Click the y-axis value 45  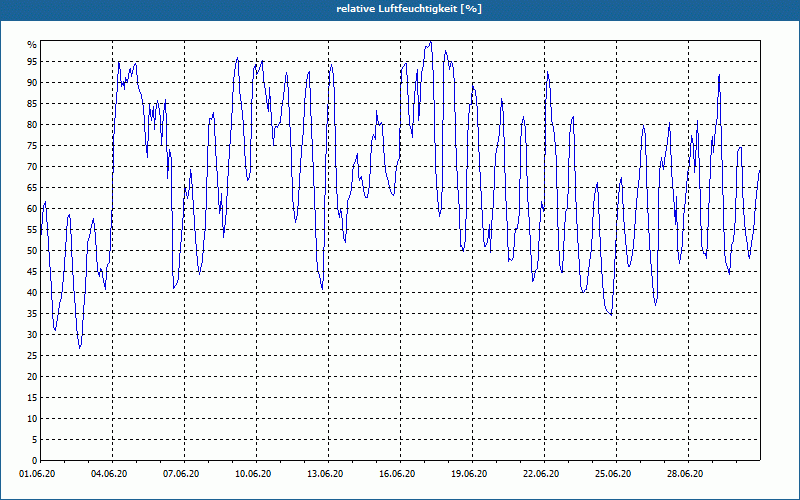[32, 271]
